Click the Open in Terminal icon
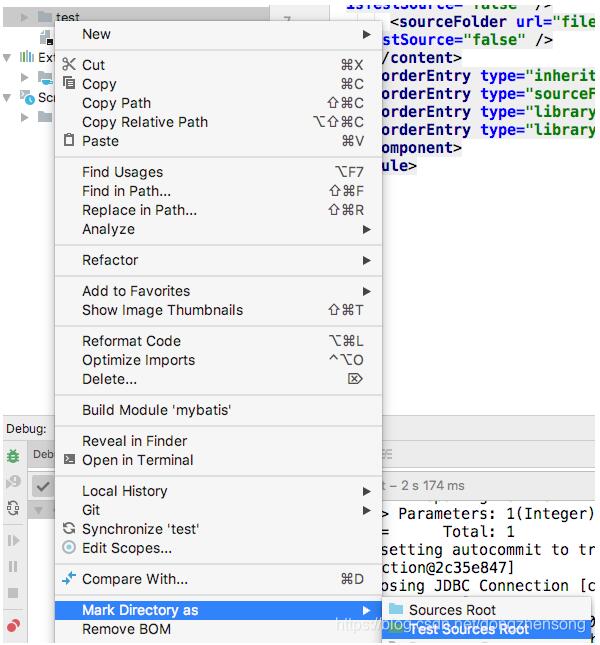Image resolution: width=600 pixels, height=645 pixels. [x=69, y=460]
